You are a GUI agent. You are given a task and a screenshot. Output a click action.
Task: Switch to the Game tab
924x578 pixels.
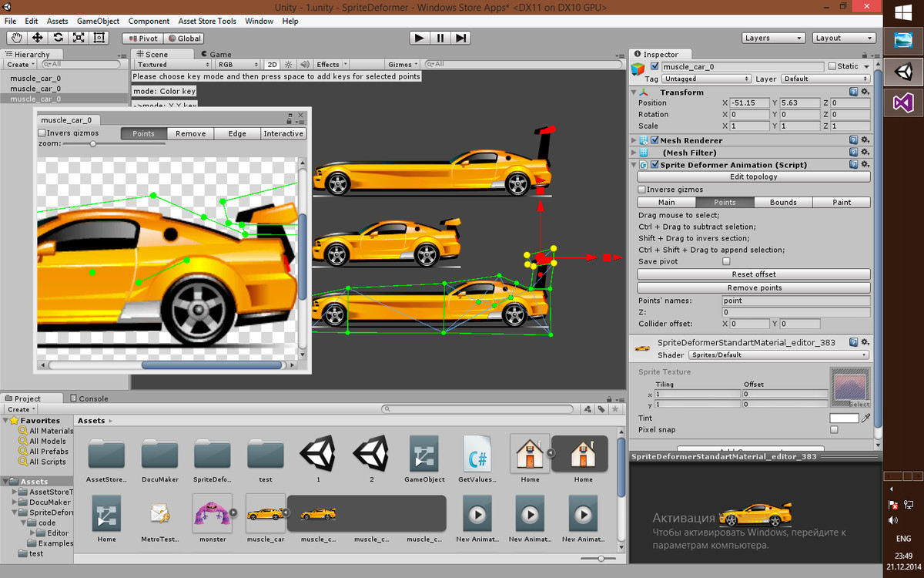216,54
